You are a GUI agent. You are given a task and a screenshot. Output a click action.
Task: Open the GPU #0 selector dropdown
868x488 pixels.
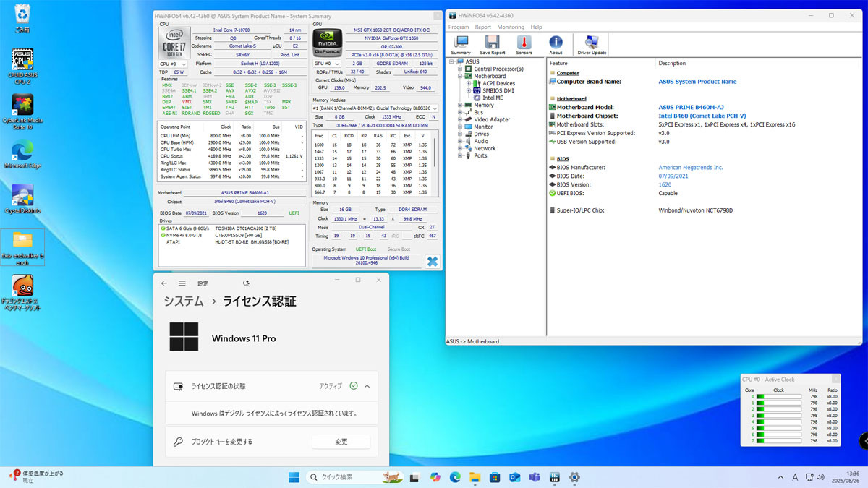[x=326, y=63]
